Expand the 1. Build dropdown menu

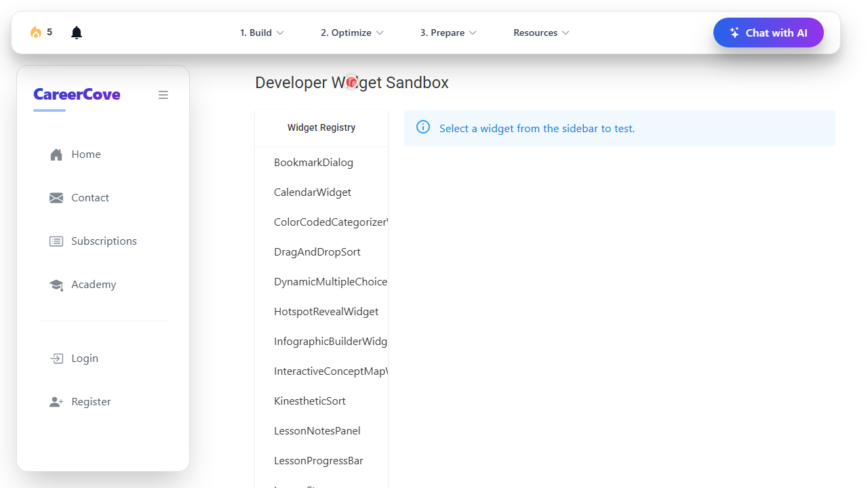262,33
